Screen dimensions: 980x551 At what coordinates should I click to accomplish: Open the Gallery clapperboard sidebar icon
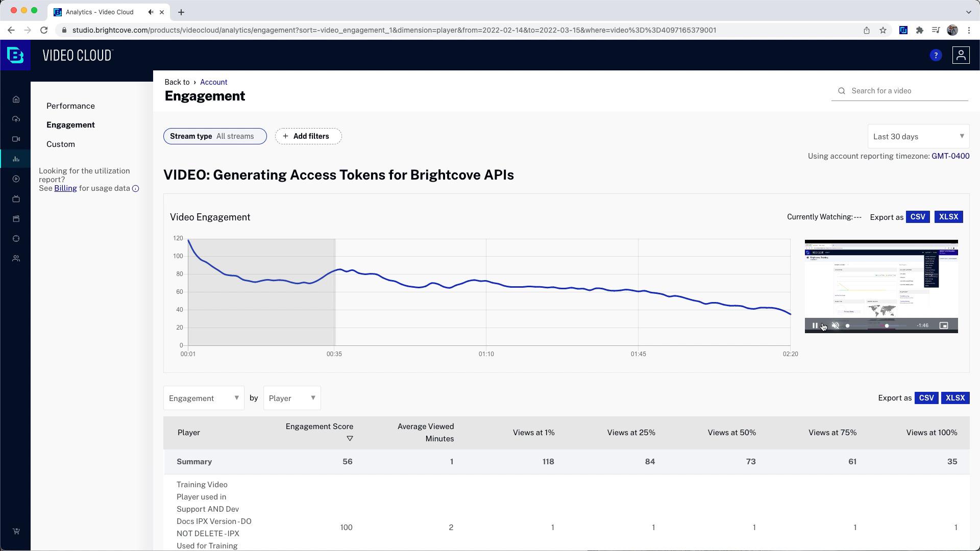[x=16, y=219]
